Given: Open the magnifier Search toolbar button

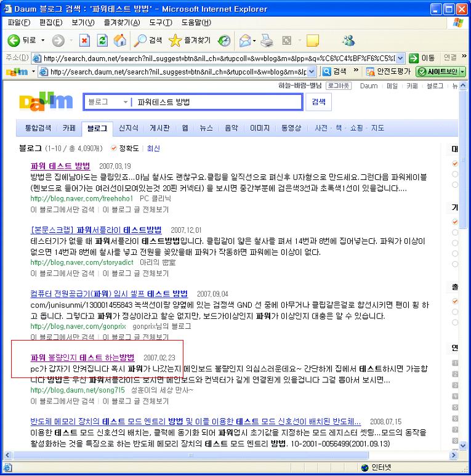Looking at the screenshot, I should pyautogui.click(x=148, y=41).
